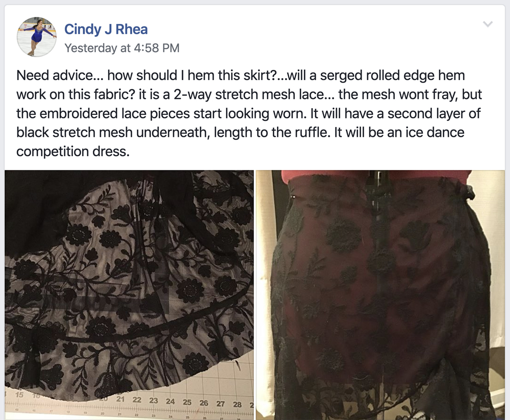This screenshot has height=420, width=510.
Task: Click ruler number 25 on the cutting mat
Action: [187, 402]
